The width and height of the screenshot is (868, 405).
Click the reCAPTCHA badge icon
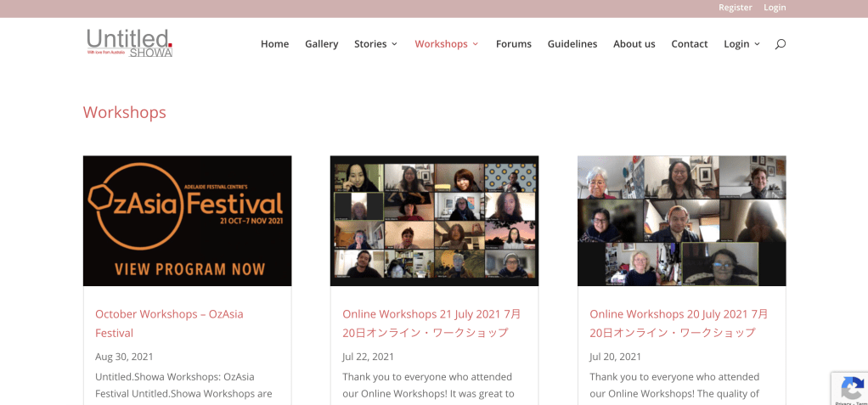851,388
